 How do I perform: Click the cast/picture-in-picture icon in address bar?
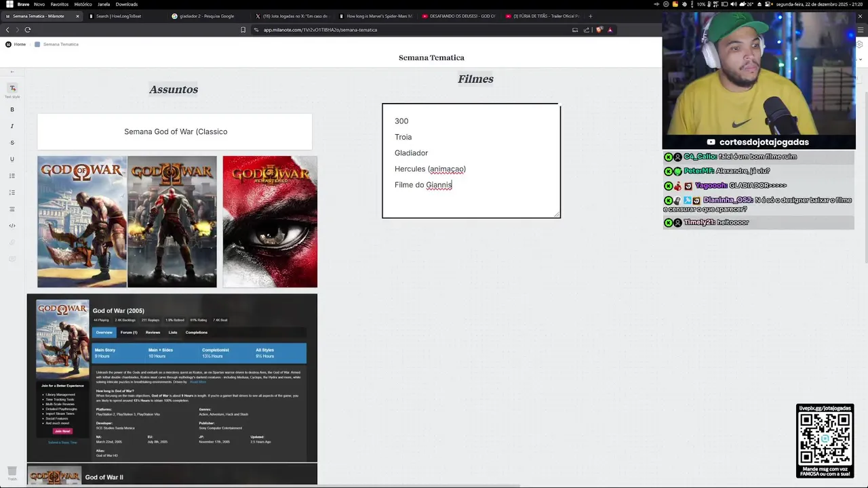pos(575,30)
